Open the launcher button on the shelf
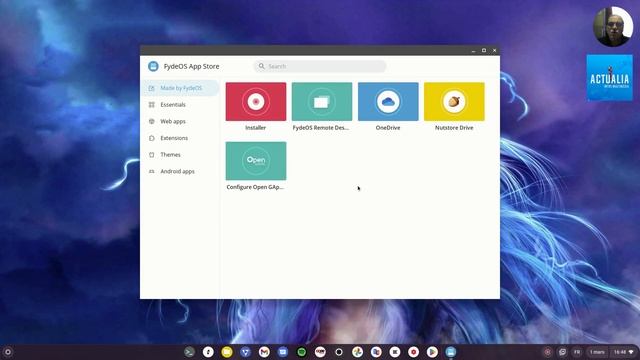640x360 pixels. (7, 352)
